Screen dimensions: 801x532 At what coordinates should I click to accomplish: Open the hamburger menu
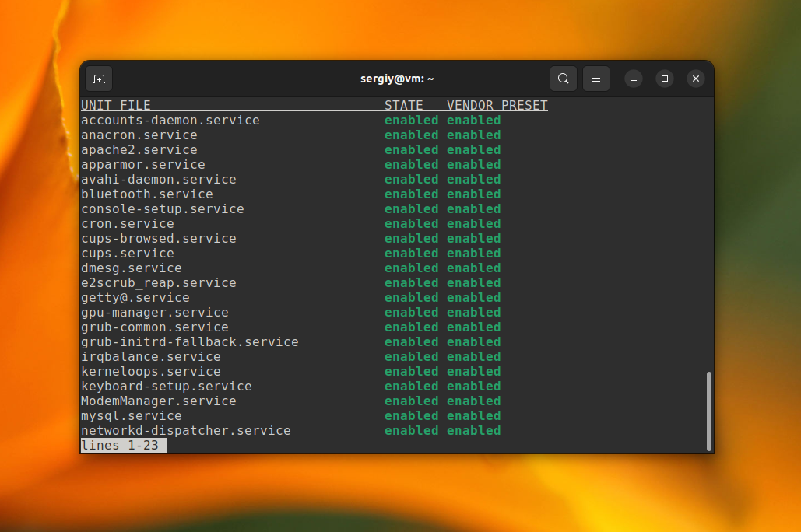pos(596,79)
